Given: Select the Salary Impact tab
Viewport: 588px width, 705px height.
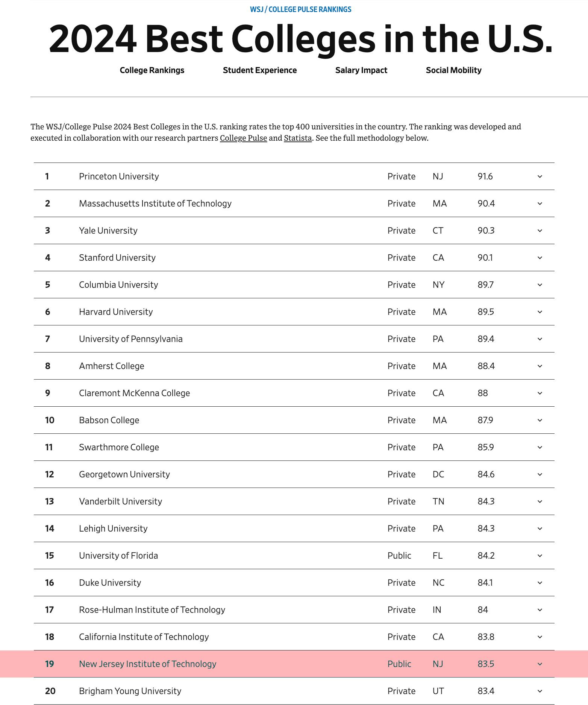Looking at the screenshot, I should coord(361,70).
